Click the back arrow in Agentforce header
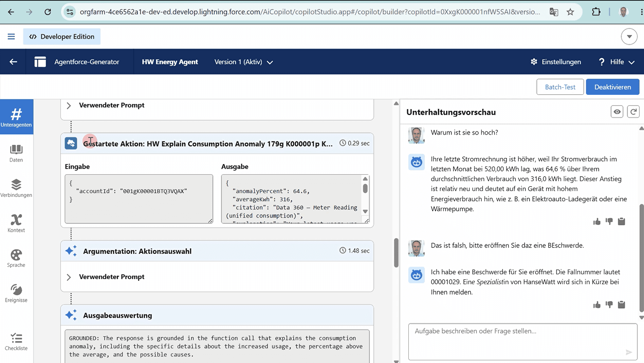This screenshot has height=363, width=644. 13,62
